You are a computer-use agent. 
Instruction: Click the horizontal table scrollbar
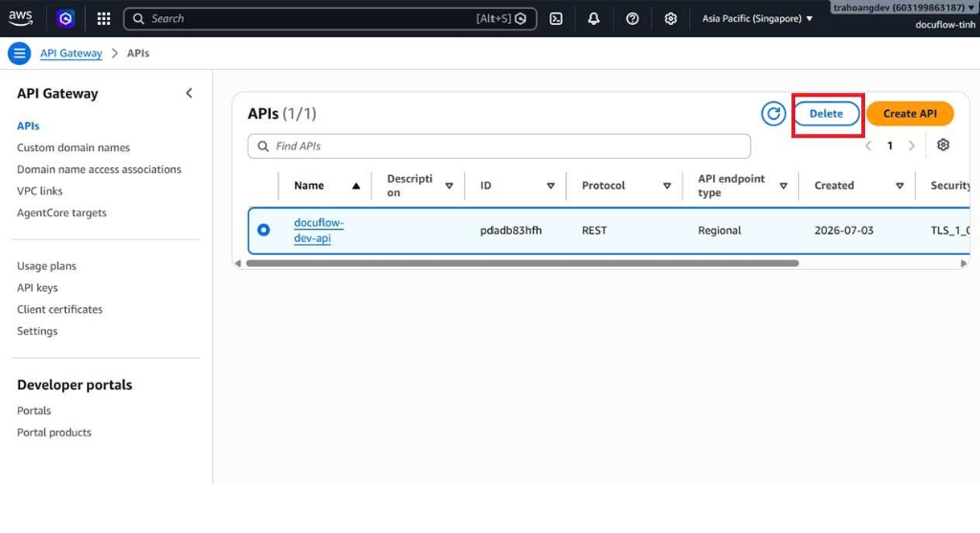(523, 263)
